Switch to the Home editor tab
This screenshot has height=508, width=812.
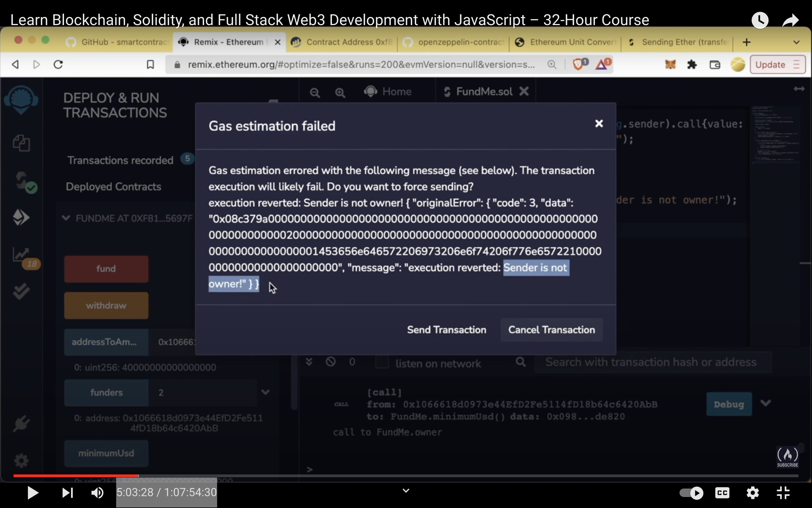coord(388,91)
